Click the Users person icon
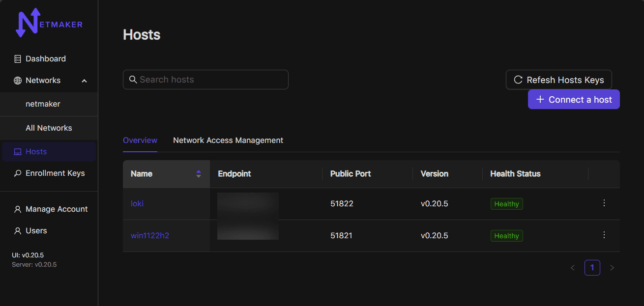 [18, 231]
